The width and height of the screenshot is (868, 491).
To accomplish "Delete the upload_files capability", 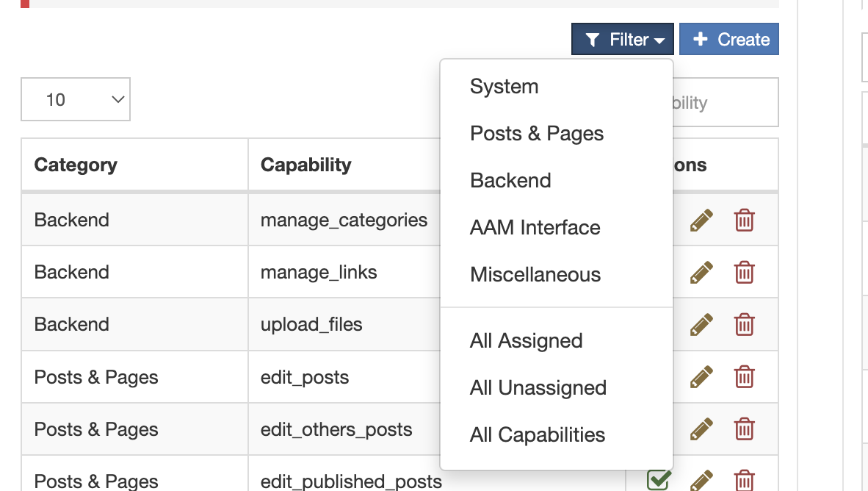I will [x=744, y=324].
